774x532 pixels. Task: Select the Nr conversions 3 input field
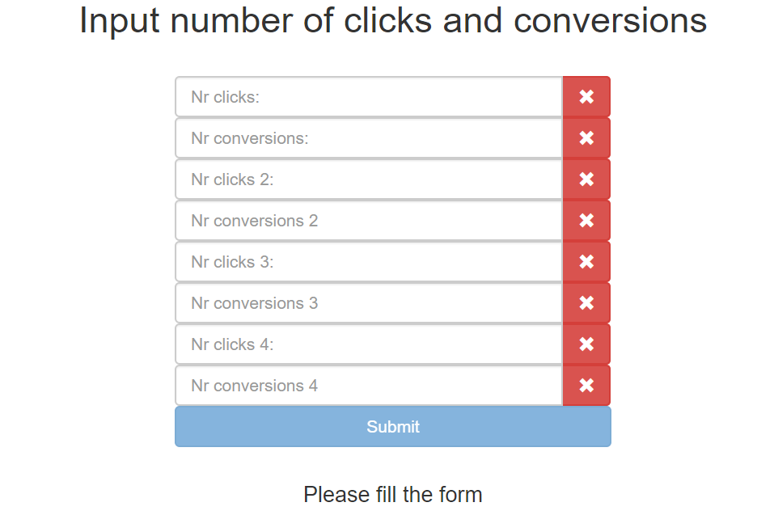(369, 303)
